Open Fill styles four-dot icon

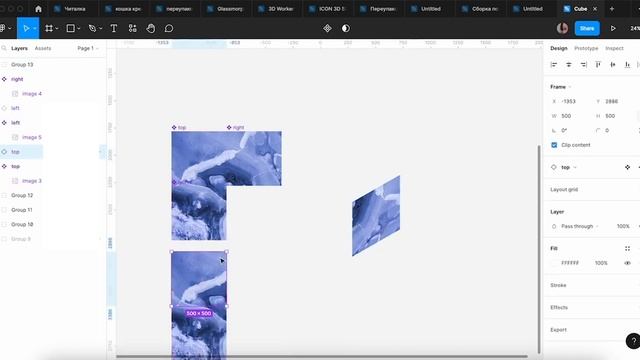tap(627, 248)
